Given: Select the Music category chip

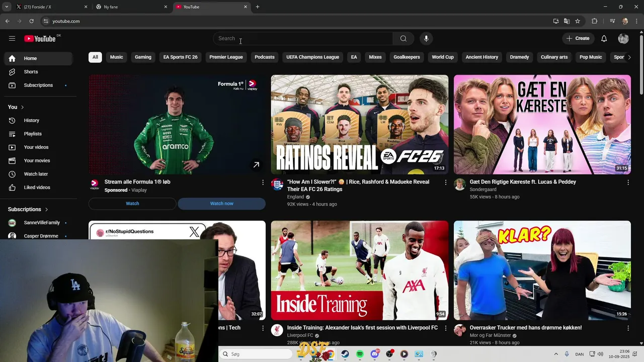Looking at the screenshot, I should 117,57.
